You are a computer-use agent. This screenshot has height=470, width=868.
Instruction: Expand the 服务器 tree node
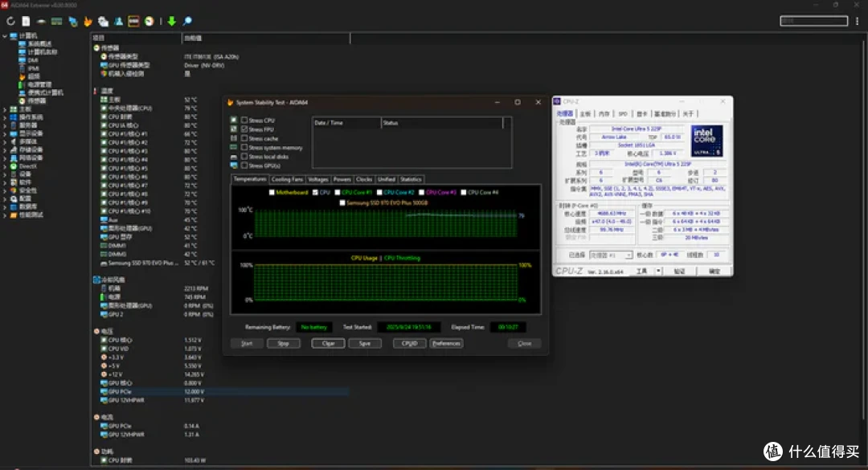tap(5, 125)
